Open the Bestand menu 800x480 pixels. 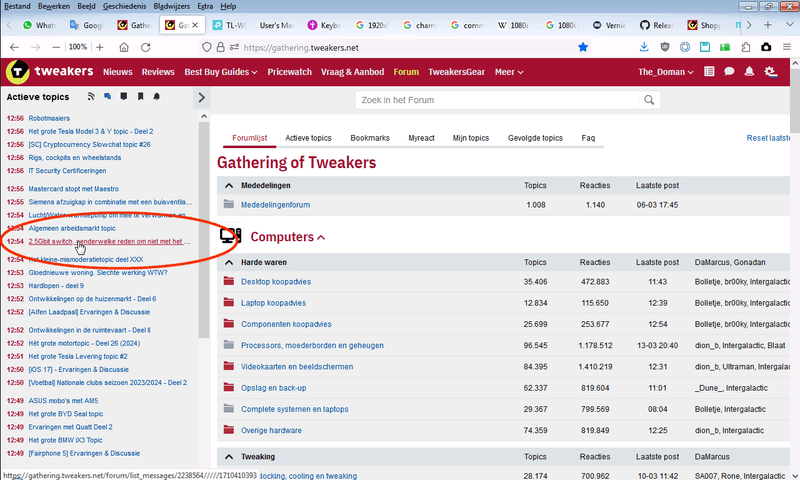17,6
